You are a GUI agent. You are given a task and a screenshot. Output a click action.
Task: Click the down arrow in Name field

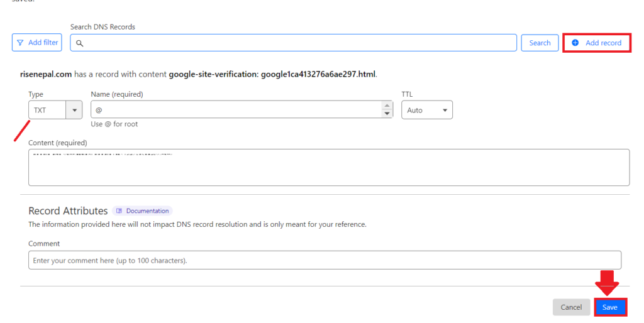pyautogui.click(x=387, y=114)
